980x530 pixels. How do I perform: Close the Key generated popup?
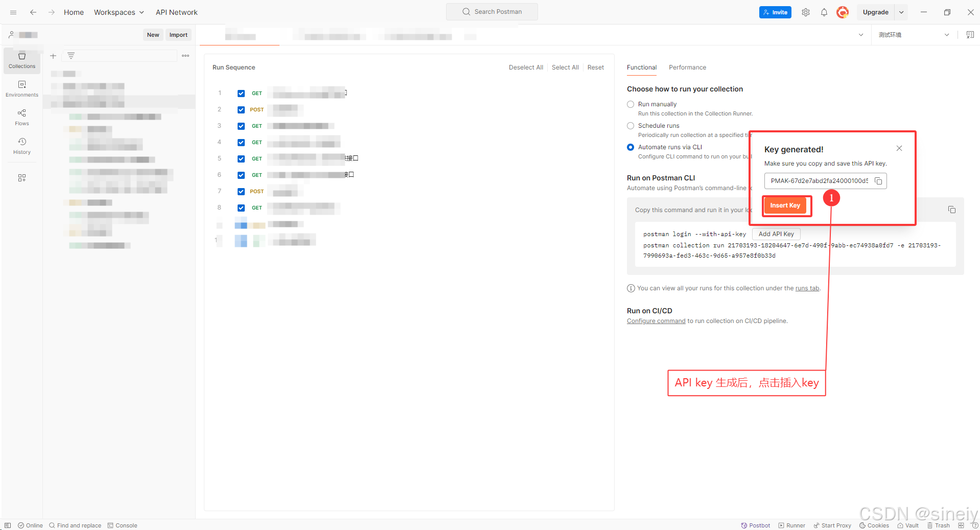point(899,148)
